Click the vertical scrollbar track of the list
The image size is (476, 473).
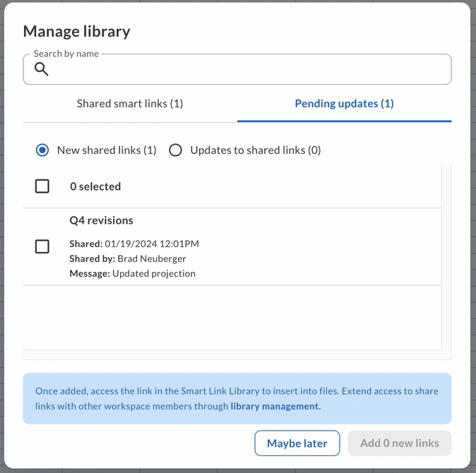446,263
